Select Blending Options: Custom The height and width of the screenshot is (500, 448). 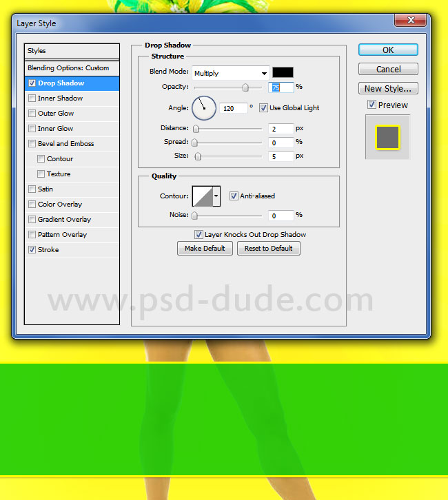pyautogui.click(x=72, y=68)
